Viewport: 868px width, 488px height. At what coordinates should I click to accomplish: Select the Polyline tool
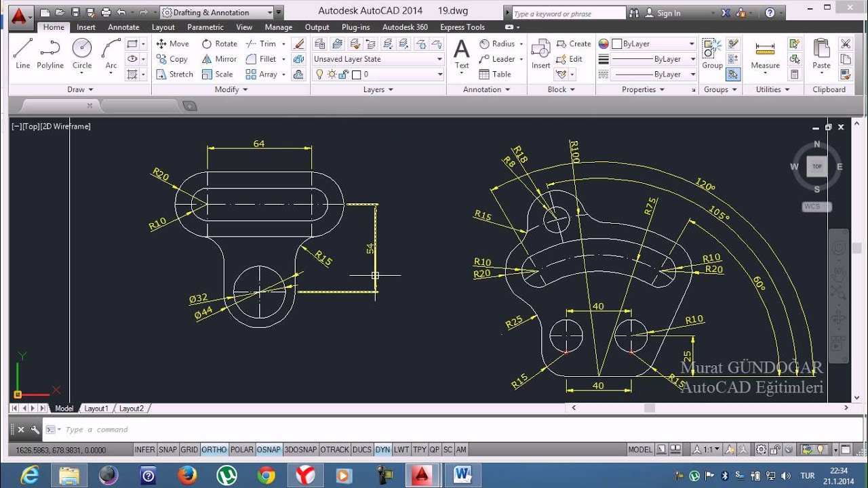(x=50, y=53)
